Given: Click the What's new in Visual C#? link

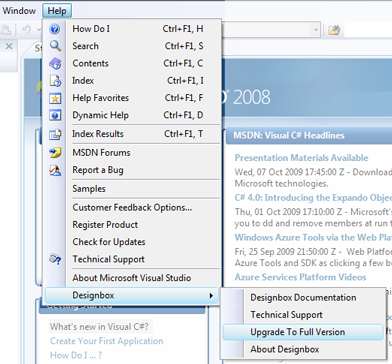Looking at the screenshot, I should (x=99, y=327).
